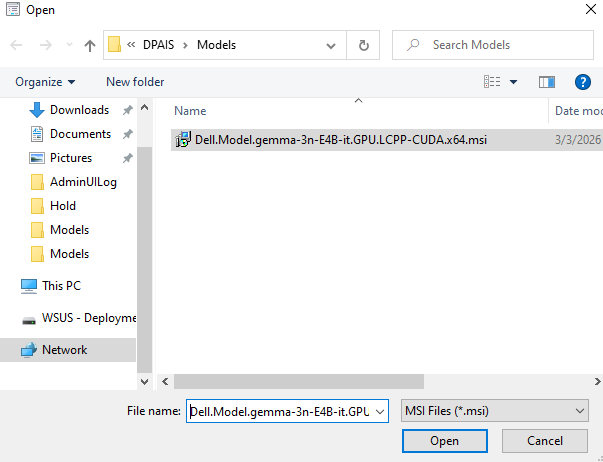Go back with the back arrow
Viewport: 603px width, 462px height.
tap(16, 45)
